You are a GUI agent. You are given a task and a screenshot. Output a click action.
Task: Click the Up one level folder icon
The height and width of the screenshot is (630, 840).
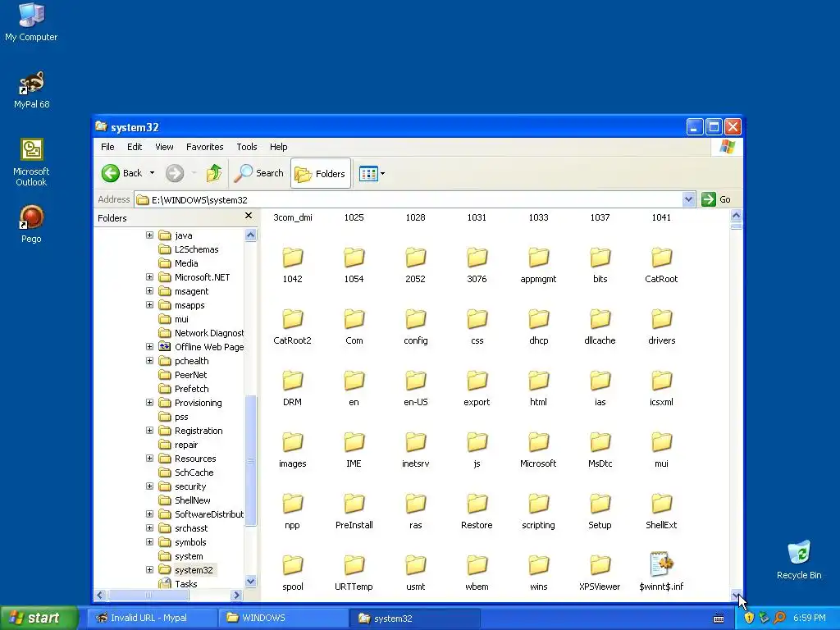214,173
